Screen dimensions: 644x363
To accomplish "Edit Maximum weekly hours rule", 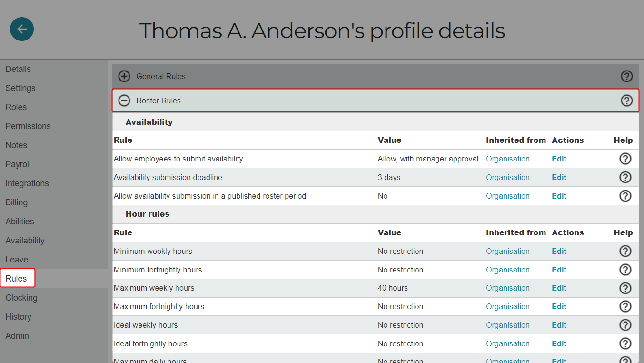I will coord(559,288).
